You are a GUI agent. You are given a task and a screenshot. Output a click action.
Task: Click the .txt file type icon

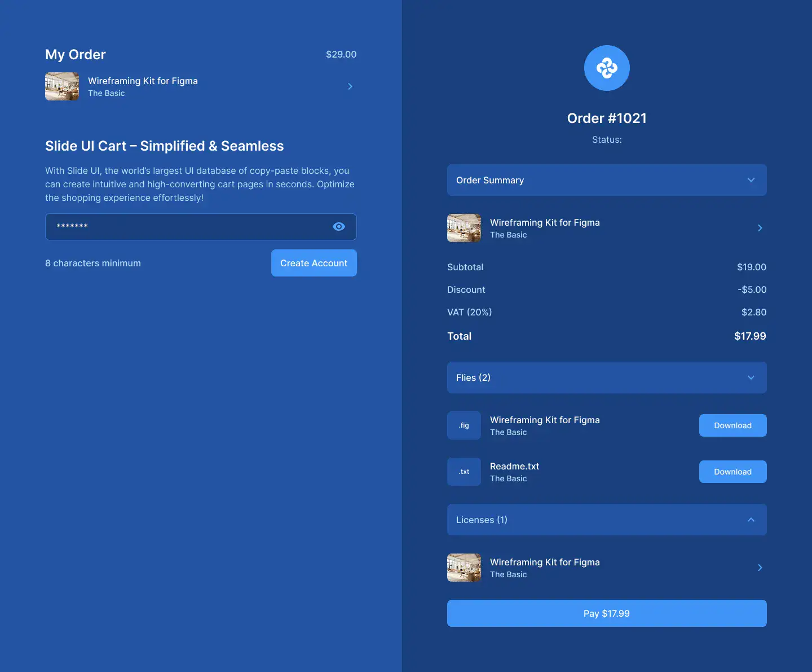[464, 472]
